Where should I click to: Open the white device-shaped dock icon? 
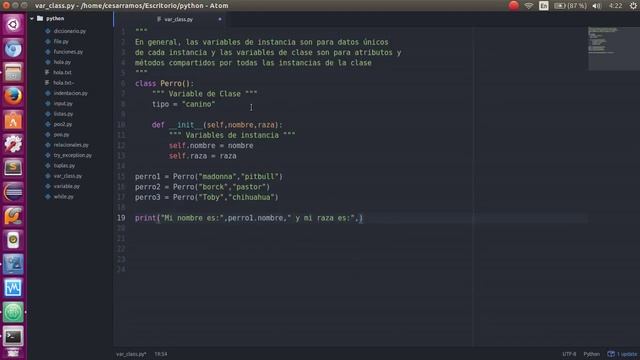point(13,240)
